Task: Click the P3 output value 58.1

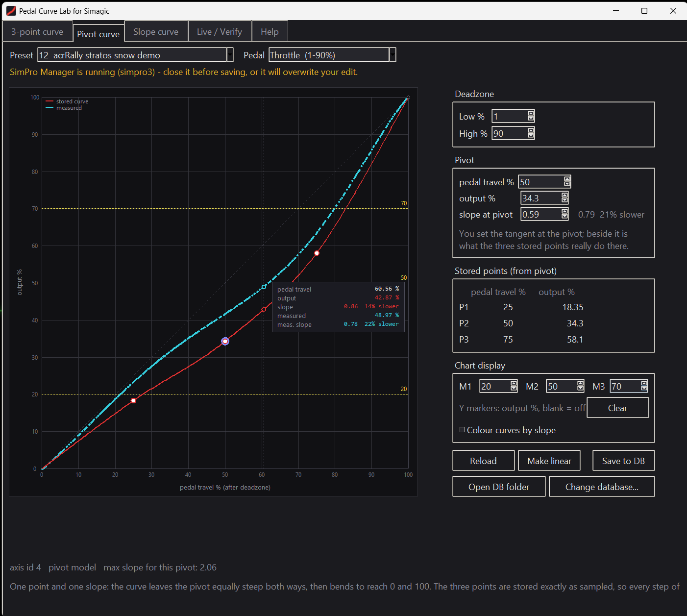Action: tap(575, 340)
